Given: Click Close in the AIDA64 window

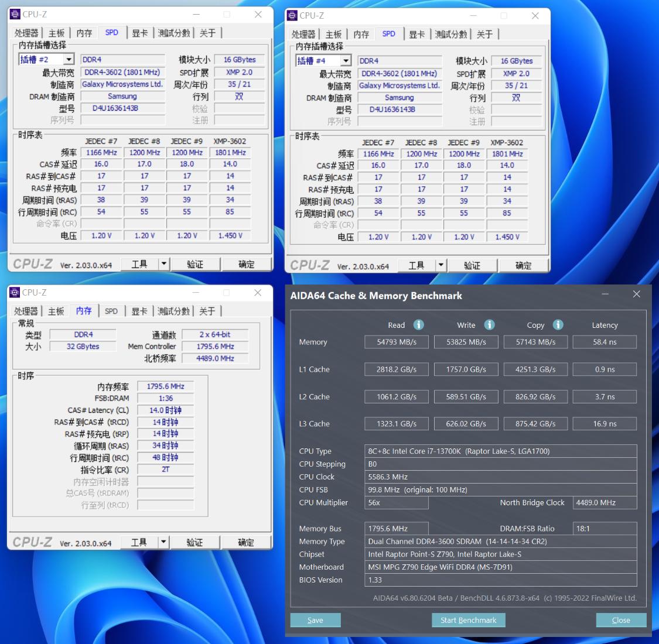Looking at the screenshot, I should click(621, 619).
